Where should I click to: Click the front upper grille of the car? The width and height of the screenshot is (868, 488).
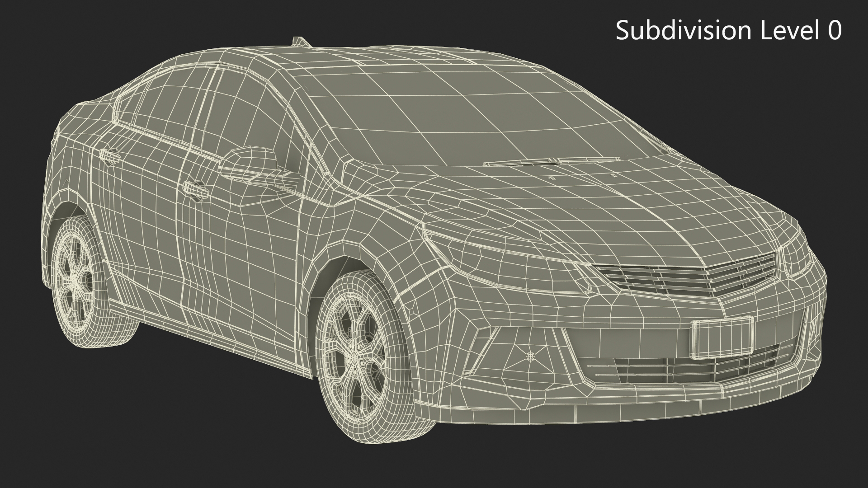(686, 275)
